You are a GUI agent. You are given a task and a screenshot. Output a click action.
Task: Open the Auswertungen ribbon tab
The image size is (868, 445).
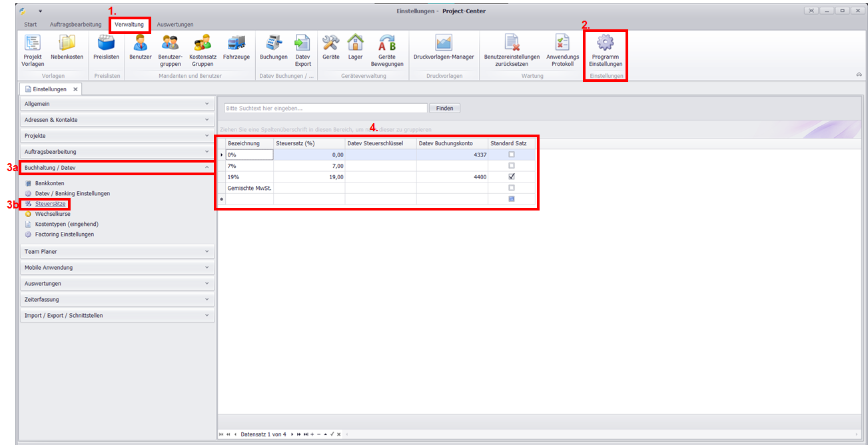click(x=175, y=25)
